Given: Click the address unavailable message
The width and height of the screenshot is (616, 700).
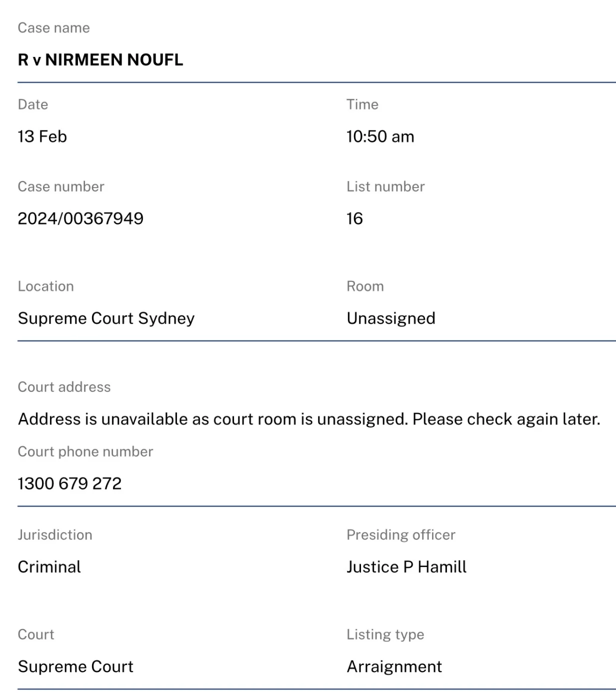Looking at the screenshot, I should point(309,419).
